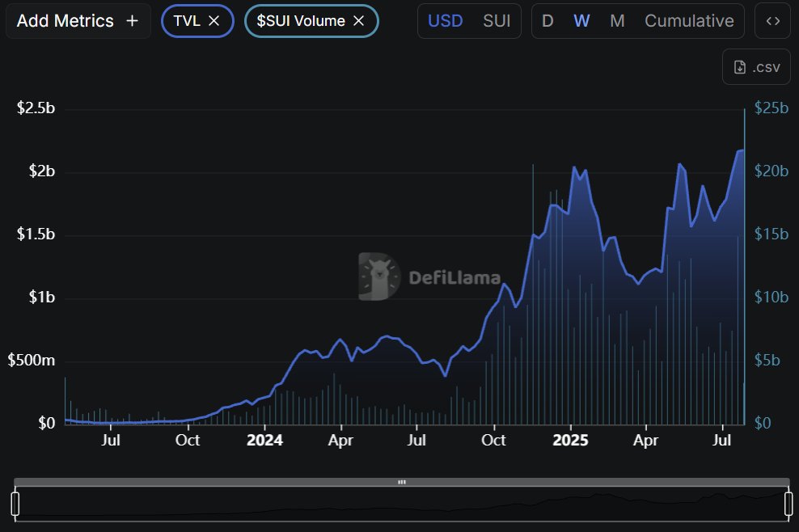Remove the $SUI Volume metric with its X
The height and width of the screenshot is (532, 799).
point(359,21)
